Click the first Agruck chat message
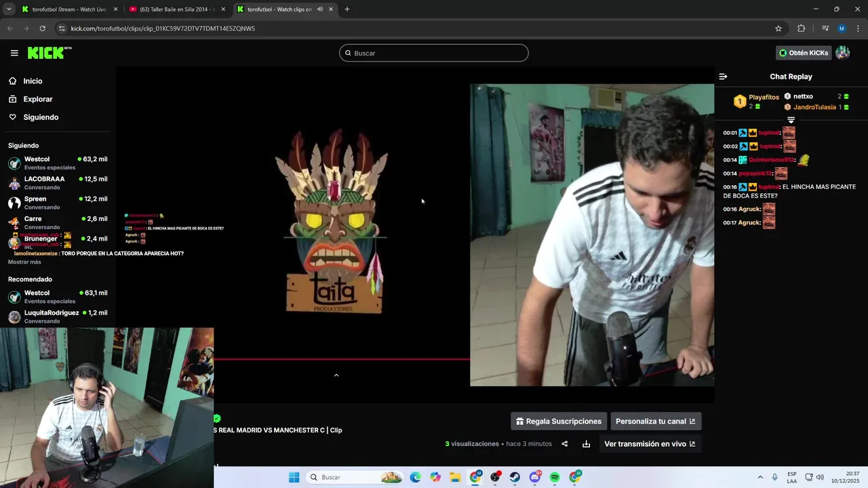 [749, 209]
